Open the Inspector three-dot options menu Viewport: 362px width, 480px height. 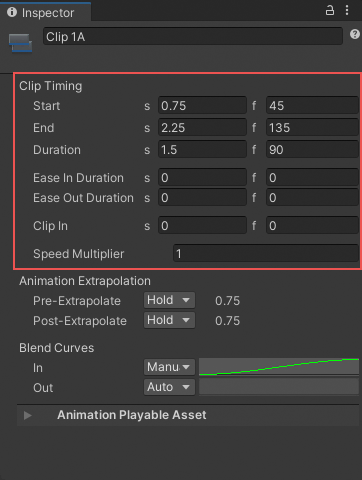pyautogui.click(x=347, y=10)
